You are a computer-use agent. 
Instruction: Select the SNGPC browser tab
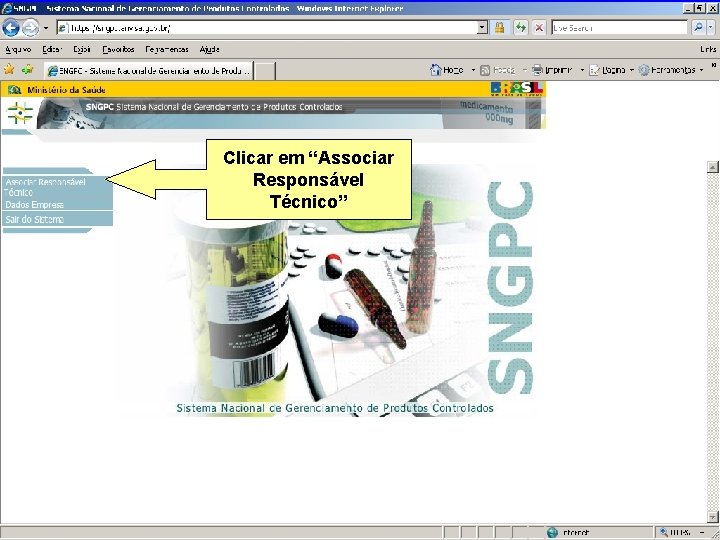tap(148, 71)
